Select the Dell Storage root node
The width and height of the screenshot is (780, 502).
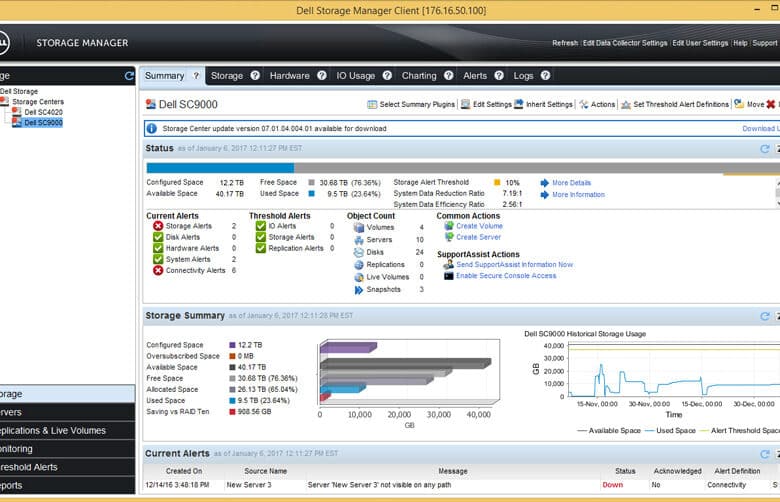19,92
